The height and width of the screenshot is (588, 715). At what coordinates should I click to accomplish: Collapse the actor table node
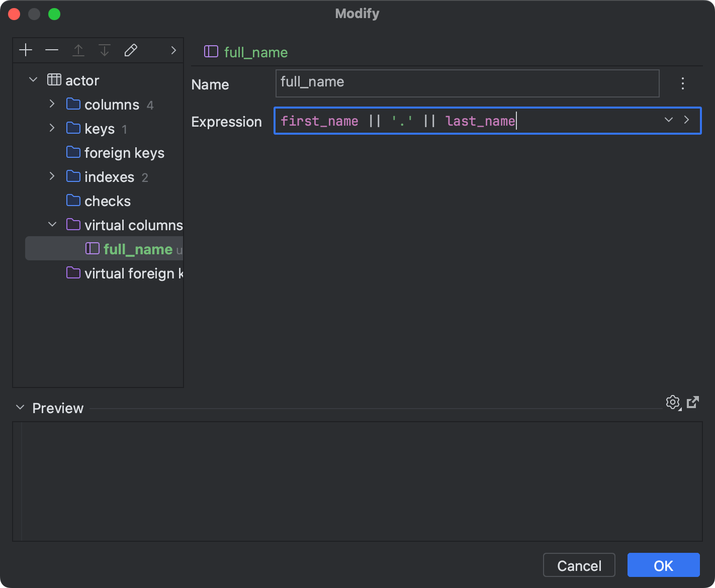33,79
